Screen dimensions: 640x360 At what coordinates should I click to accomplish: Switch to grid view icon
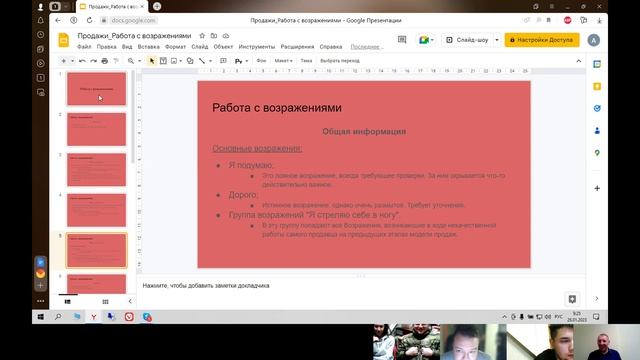tap(105, 302)
